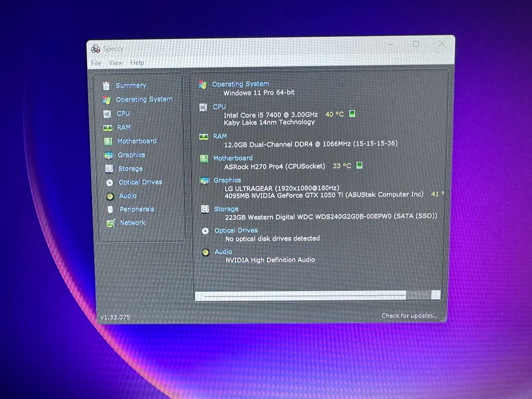Click the Storage hard drive icon in sidebar

[109, 169]
